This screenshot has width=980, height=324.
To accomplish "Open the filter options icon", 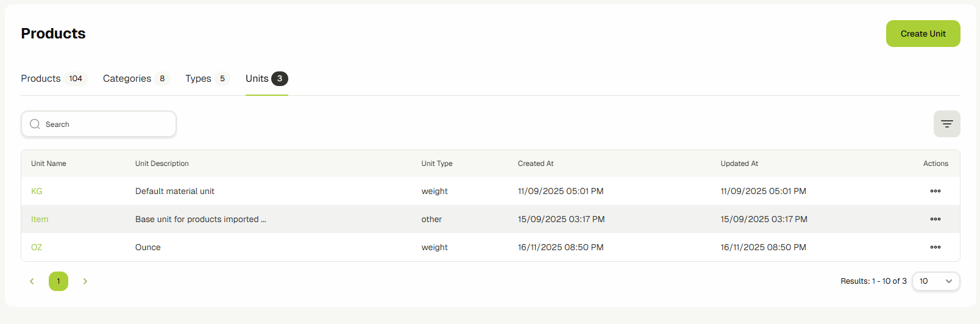I will point(946,124).
